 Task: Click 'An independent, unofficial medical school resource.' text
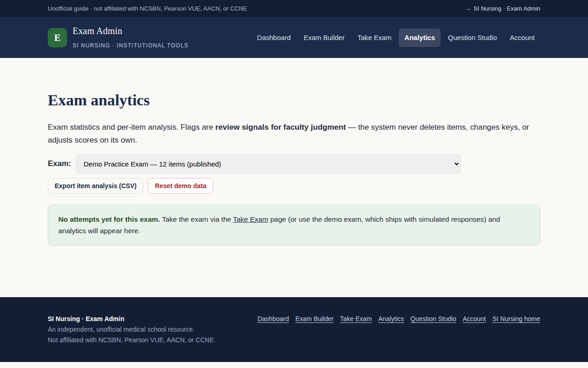pyautogui.click(x=121, y=329)
